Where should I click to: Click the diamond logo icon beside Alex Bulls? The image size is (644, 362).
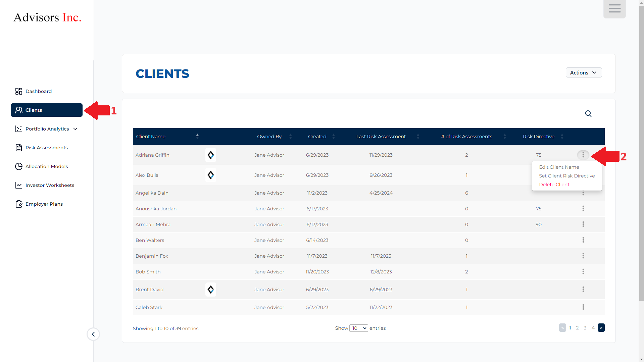[210, 175]
